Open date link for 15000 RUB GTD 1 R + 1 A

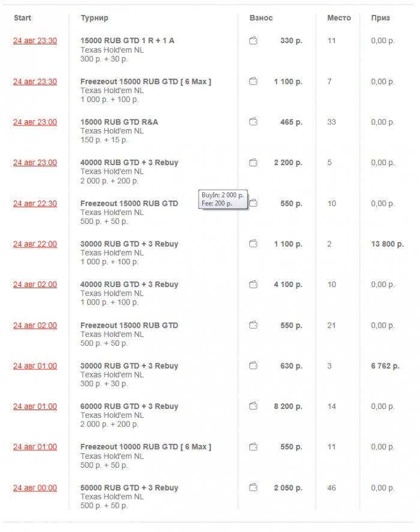point(35,41)
